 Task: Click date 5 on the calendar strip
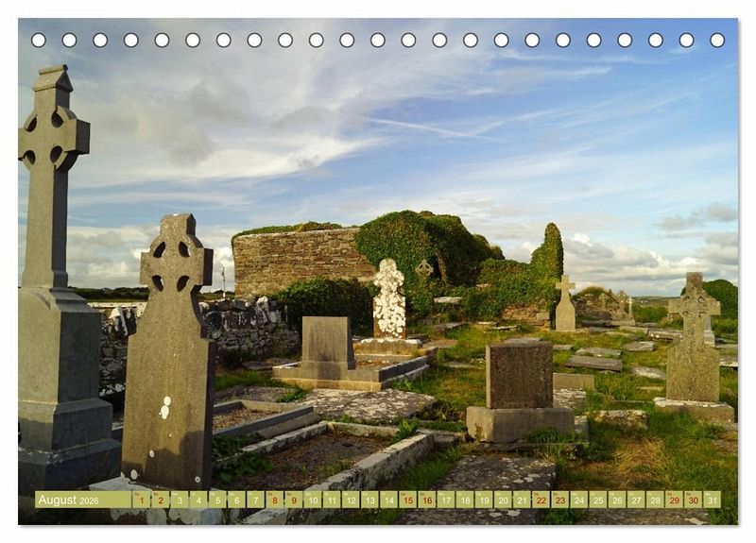(217, 501)
